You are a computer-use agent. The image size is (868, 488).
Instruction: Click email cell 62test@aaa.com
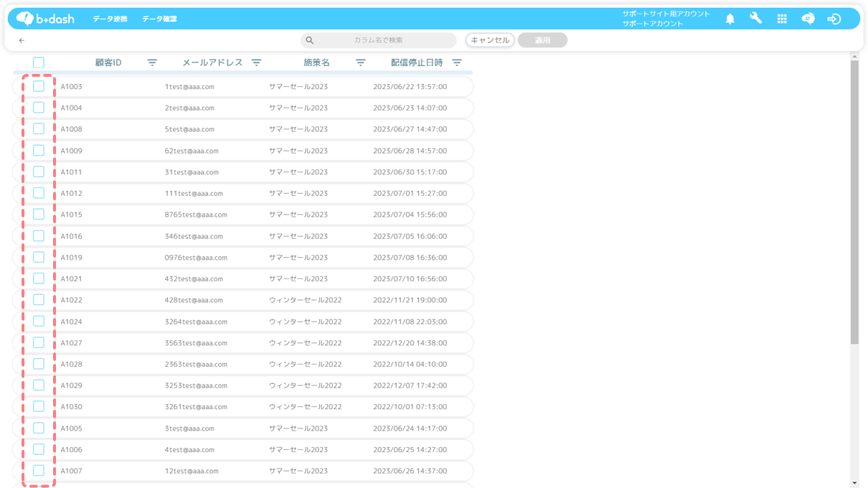tap(192, 151)
